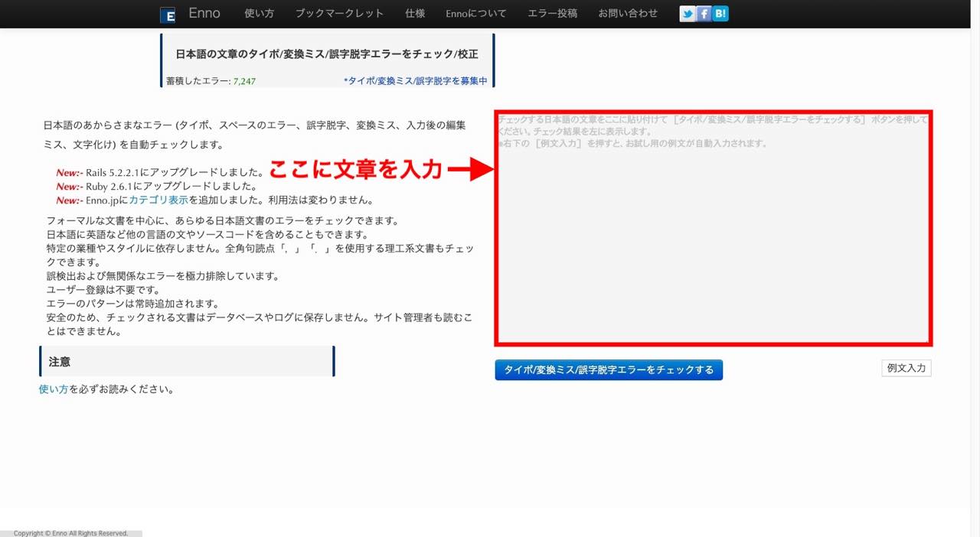The height and width of the screenshot is (537, 980).
Task: Open 使い方 in the top navigation
Action: click(x=260, y=14)
